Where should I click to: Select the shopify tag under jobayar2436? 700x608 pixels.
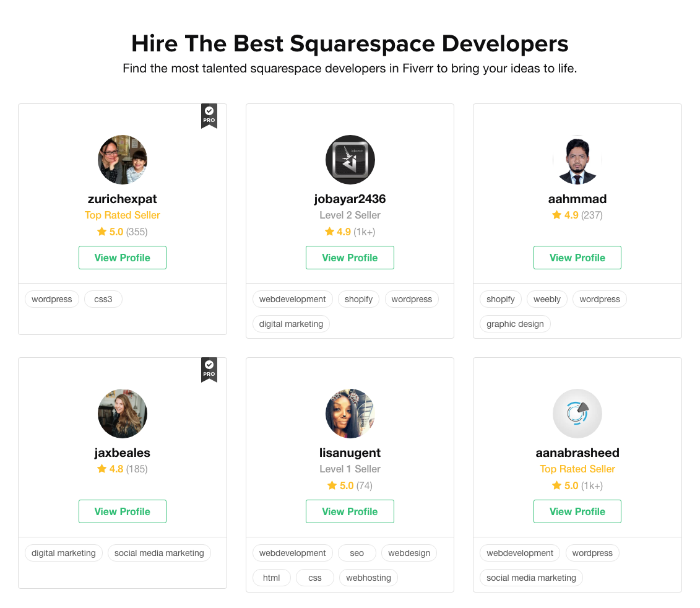pos(358,299)
